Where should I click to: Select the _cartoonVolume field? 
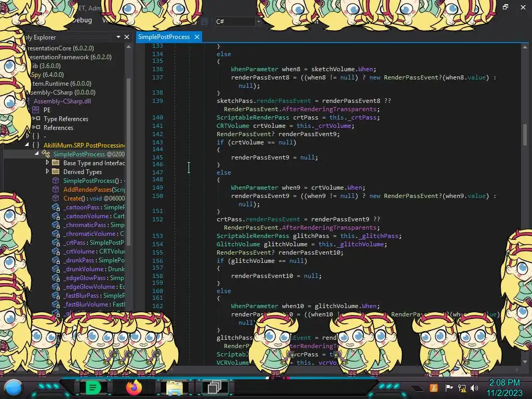coord(94,216)
